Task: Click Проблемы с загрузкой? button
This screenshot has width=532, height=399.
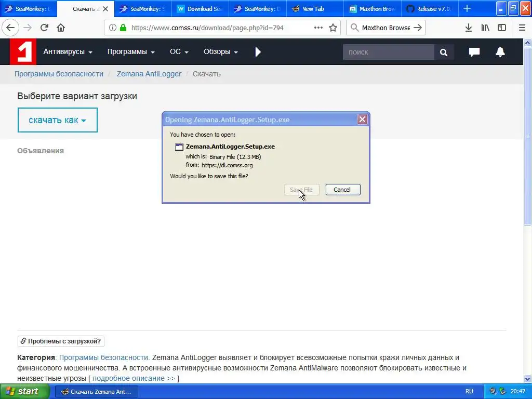Action: pos(61,341)
